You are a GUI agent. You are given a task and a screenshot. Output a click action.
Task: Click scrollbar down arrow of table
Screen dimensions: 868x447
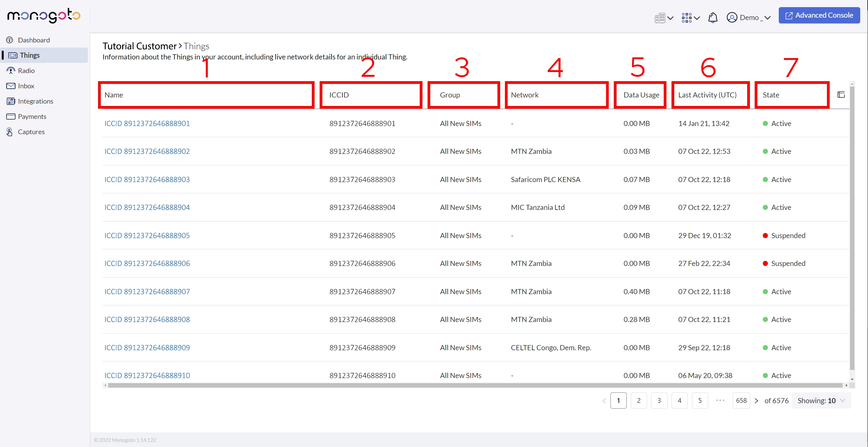pyautogui.click(x=852, y=379)
